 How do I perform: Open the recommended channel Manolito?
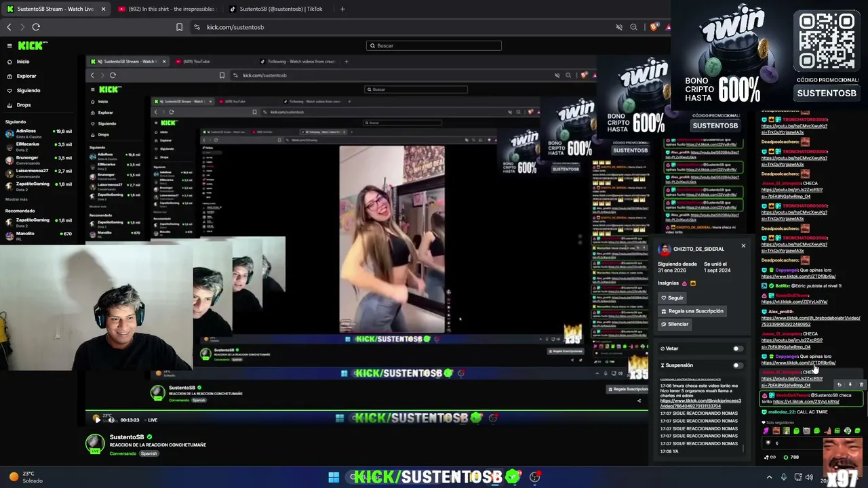[x=39, y=236]
